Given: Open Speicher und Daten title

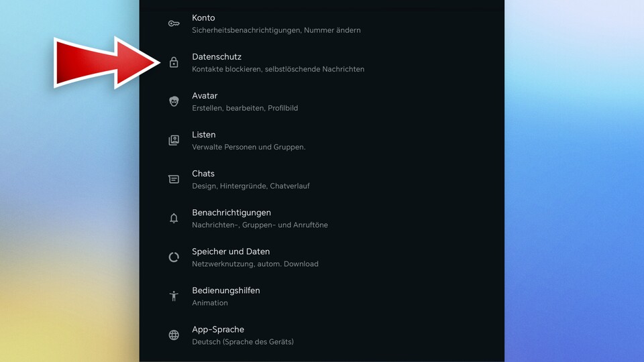Looking at the screenshot, I should click(x=231, y=251).
